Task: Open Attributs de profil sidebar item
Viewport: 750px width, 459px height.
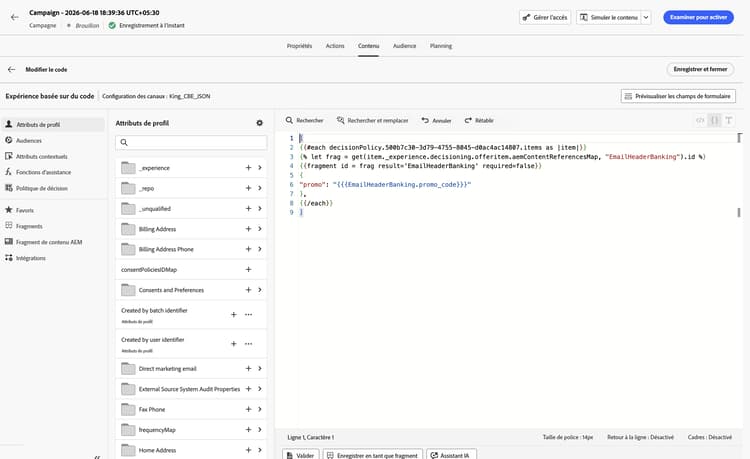Action: (53, 124)
